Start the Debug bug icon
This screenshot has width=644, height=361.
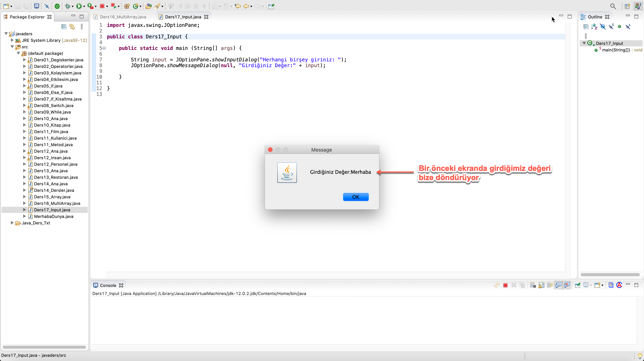tap(67, 6)
